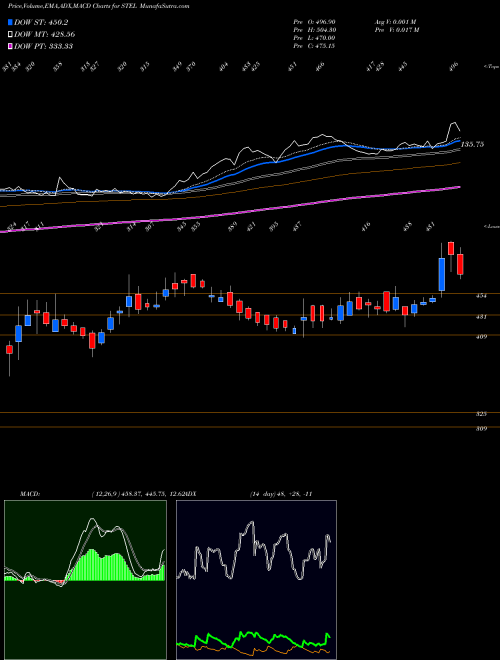Click the magenta DOW PT legend swatch
The height and width of the screenshot is (660, 500).
[10, 46]
